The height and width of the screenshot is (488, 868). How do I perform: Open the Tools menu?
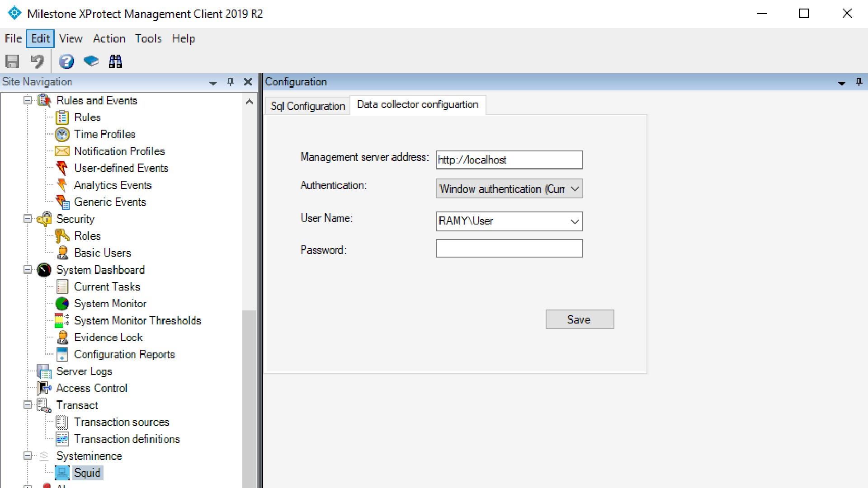(148, 39)
